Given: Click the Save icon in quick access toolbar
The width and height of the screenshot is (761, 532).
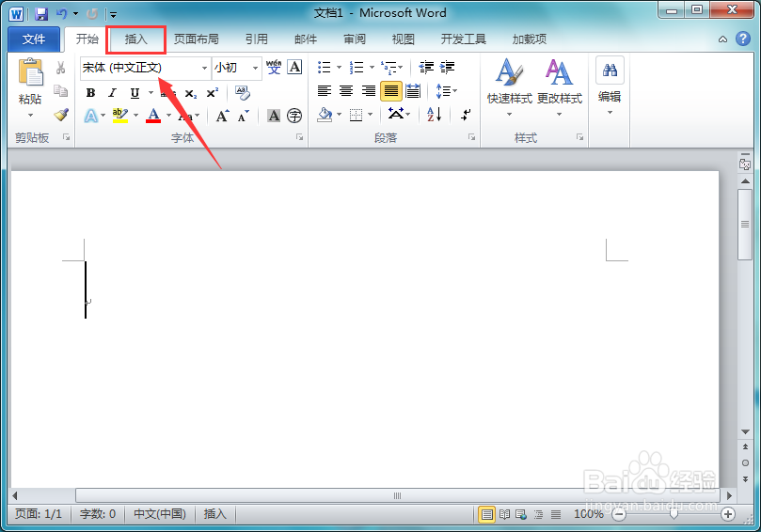Looking at the screenshot, I should (x=41, y=14).
